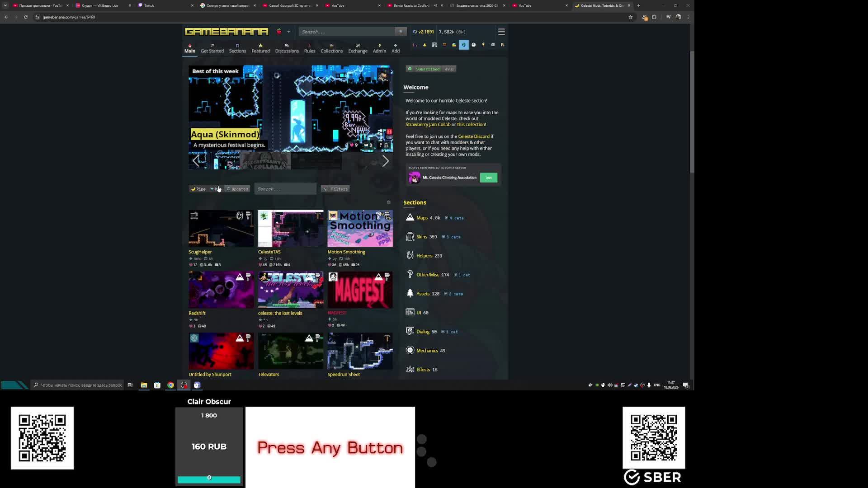Click the submissions list search field
Image resolution: width=868 pixels, height=488 pixels.
(x=285, y=189)
